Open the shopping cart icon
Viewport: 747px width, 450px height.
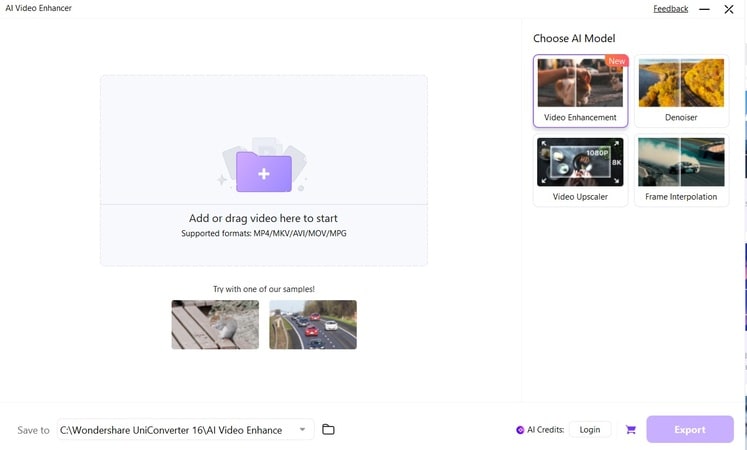tap(631, 430)
